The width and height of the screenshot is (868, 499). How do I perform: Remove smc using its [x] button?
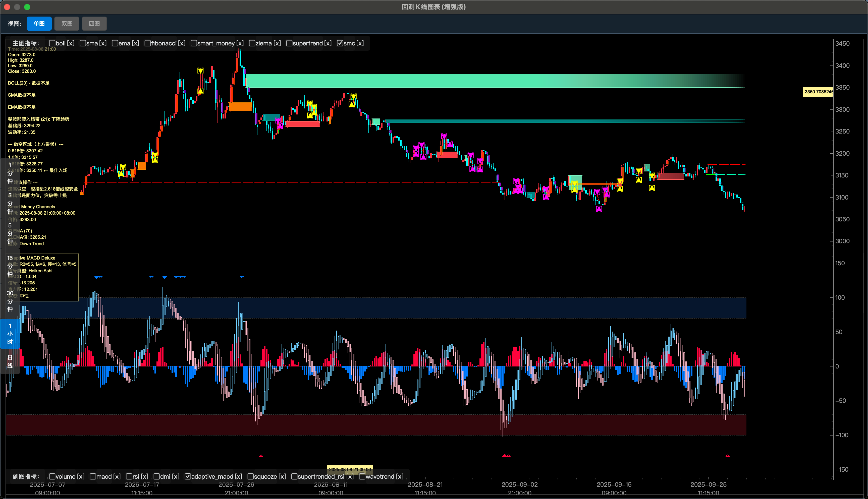point(360,43)
